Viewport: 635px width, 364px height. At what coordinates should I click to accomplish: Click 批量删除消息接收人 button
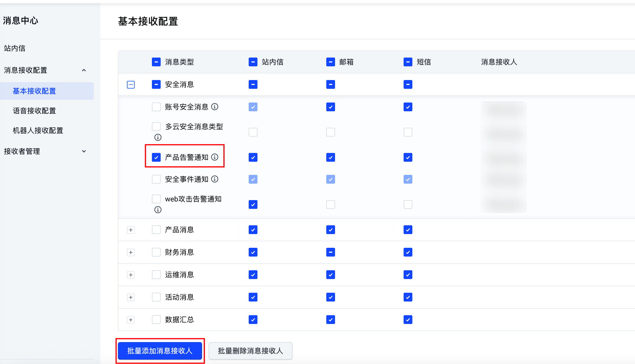tap(250, 351)
